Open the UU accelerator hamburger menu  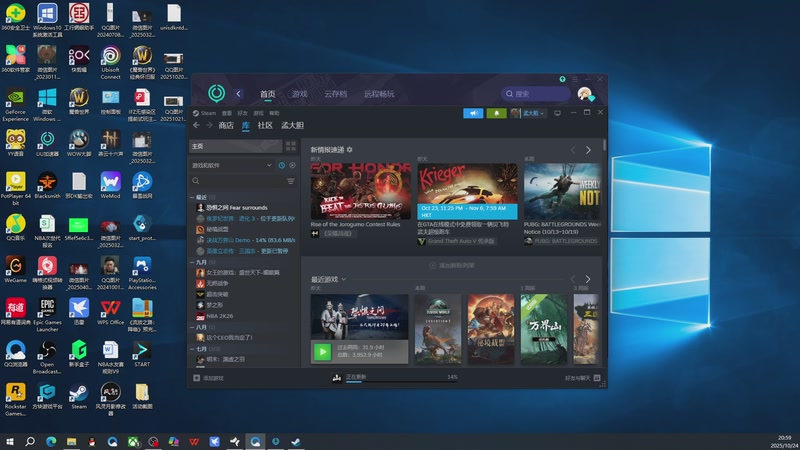[x=575, y=79]
